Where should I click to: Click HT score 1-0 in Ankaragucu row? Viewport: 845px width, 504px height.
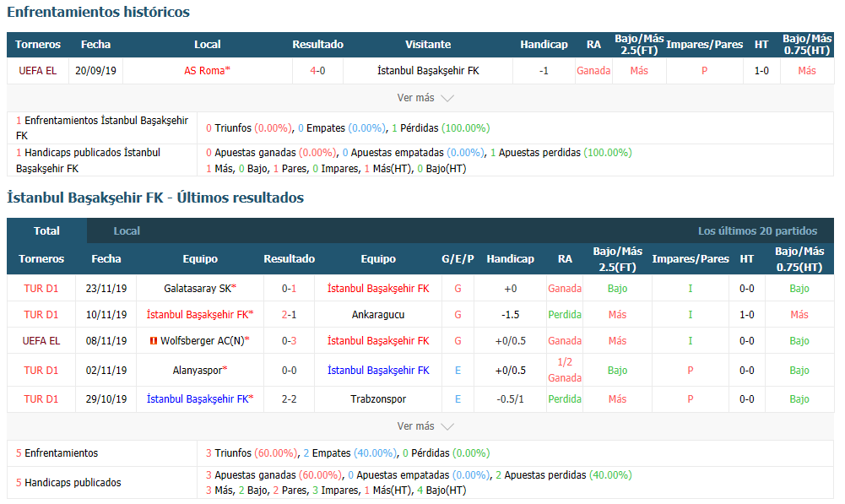pos(746,315)
